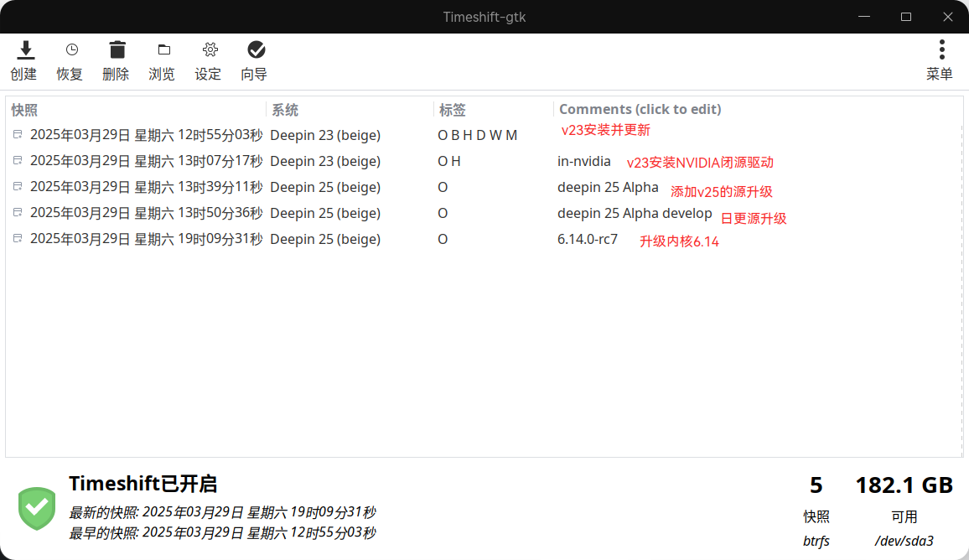Open the 菜单 three-dot menu
The width and height of the screenshot is (969, 560).
tap(940, 60)
